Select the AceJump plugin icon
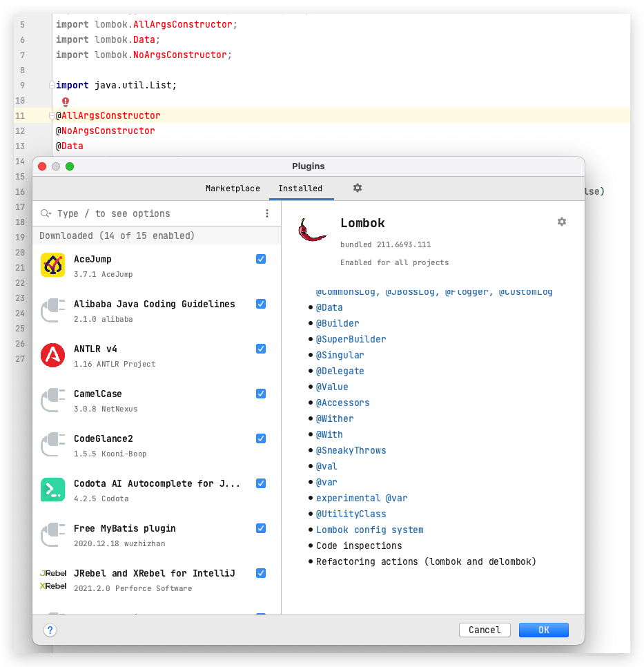Screen dimensions: 644x667 tap(52, 266)
